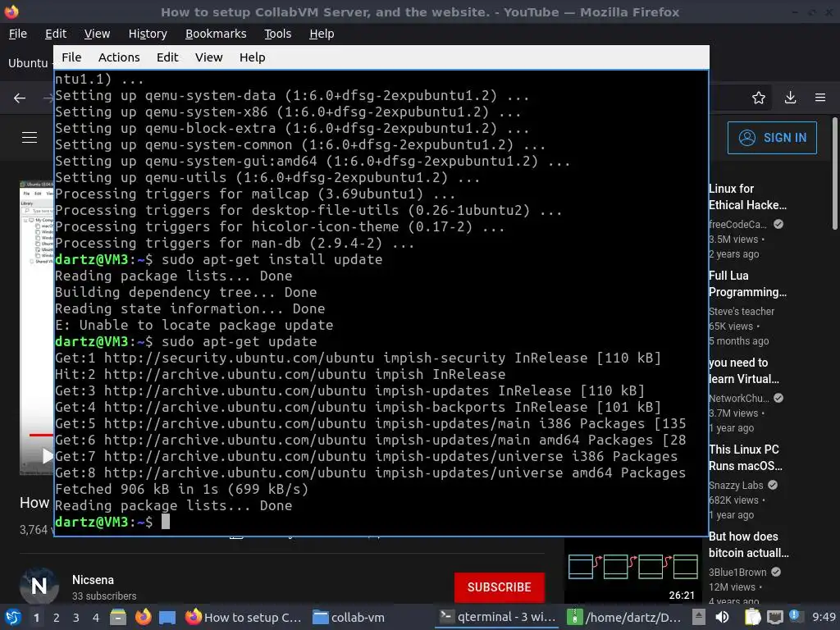This screenshot has height=630, width=840.
Task: Open qterminal Actions menu
Action: coord(119,57)
